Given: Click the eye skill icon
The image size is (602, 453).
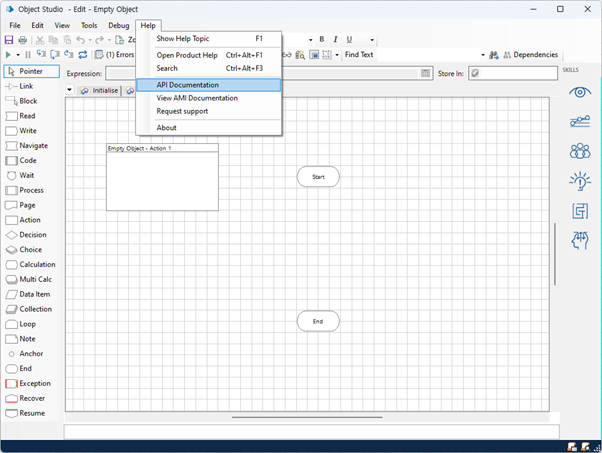Looking at the screenshot, I should point(579,93).
